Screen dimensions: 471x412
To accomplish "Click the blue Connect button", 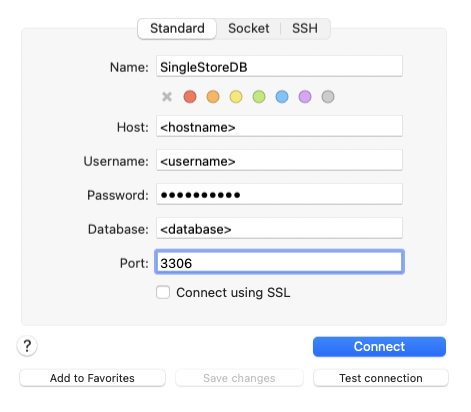I will tap(379, 347).
